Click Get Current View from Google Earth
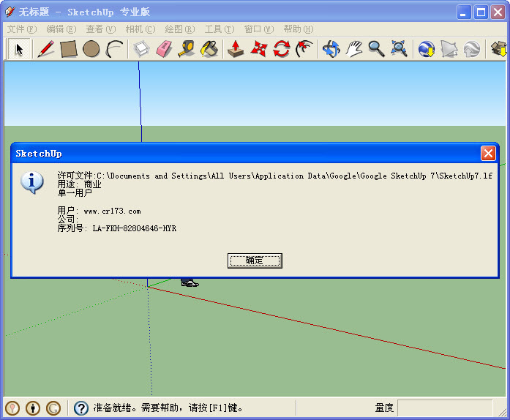 coord(427,49)
